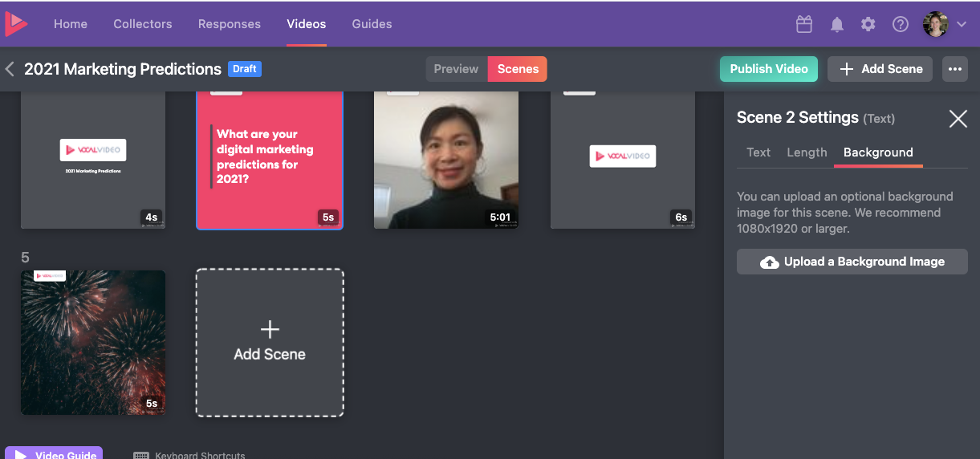Switch to Preview mode
This screenshot has width=980, height=459.
[x=456, y=69]
